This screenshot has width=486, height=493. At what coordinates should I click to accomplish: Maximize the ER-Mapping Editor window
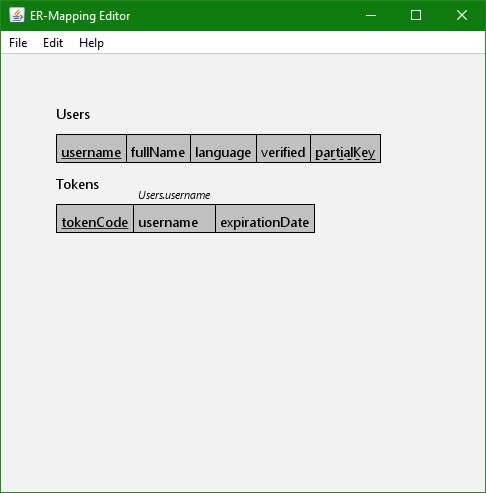tap(416, 15)
